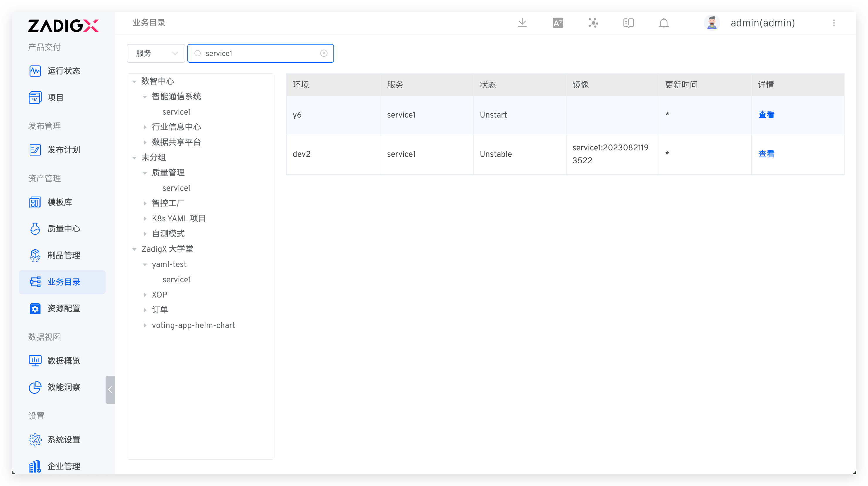Viewport: 868px width, 486px height.
Task: Go to 质量中心 in sidebar
Action: (63, 229)
